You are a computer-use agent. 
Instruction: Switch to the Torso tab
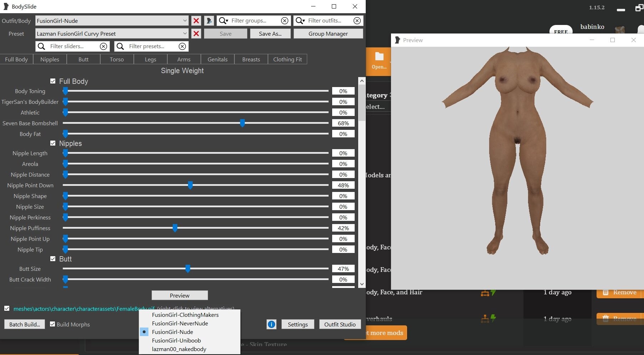click(117, 59)
